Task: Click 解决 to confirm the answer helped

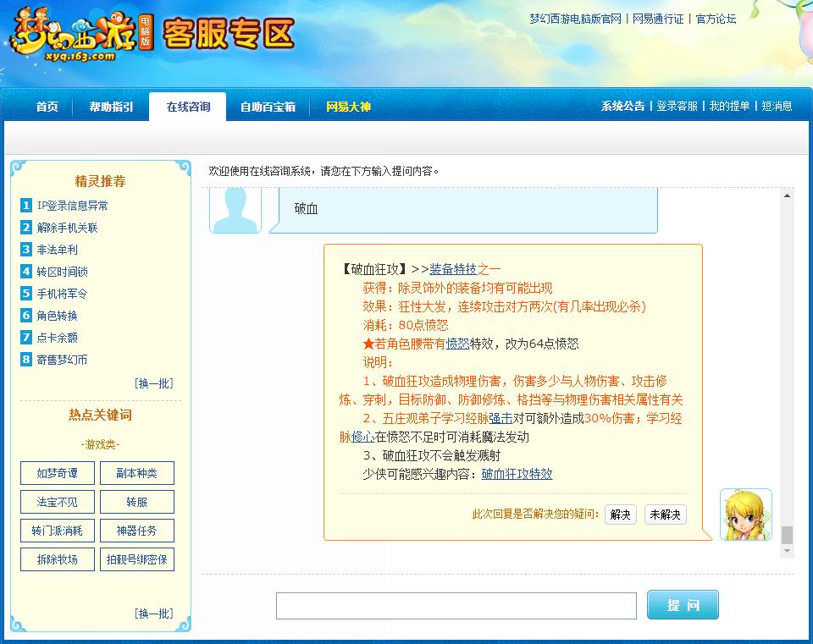Action: [620, 515]
